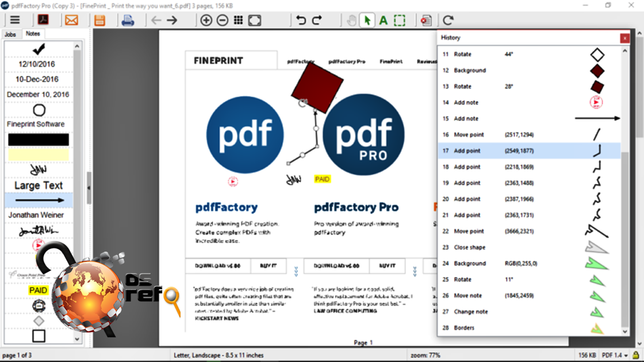
Task: Select the arrow pointer tool
Action: coord(367,20)
